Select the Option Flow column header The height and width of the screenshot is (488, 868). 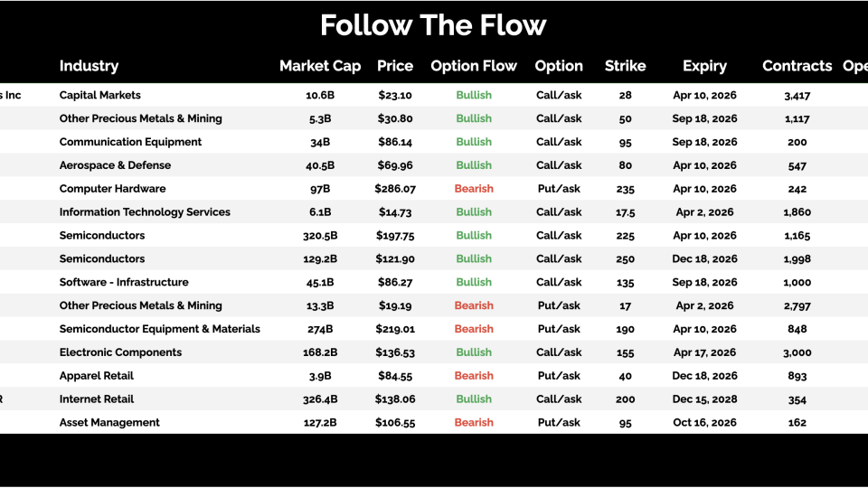[474, 66]
